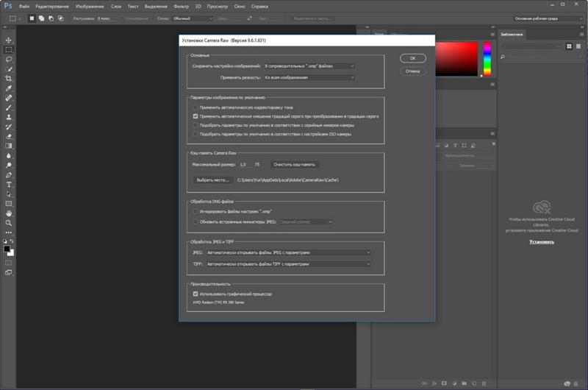Select the Healing Brush tool

[9, 98]
